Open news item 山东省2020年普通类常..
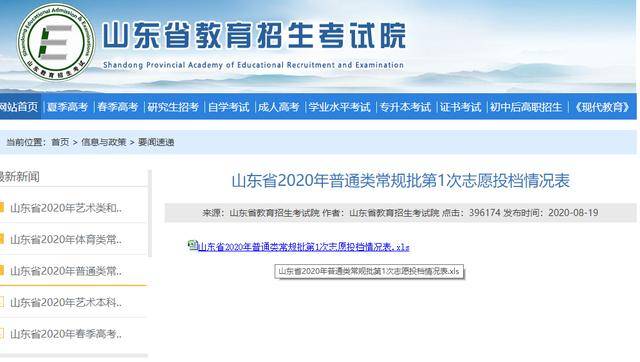This screenshot has width=640, height=362. 66,271
